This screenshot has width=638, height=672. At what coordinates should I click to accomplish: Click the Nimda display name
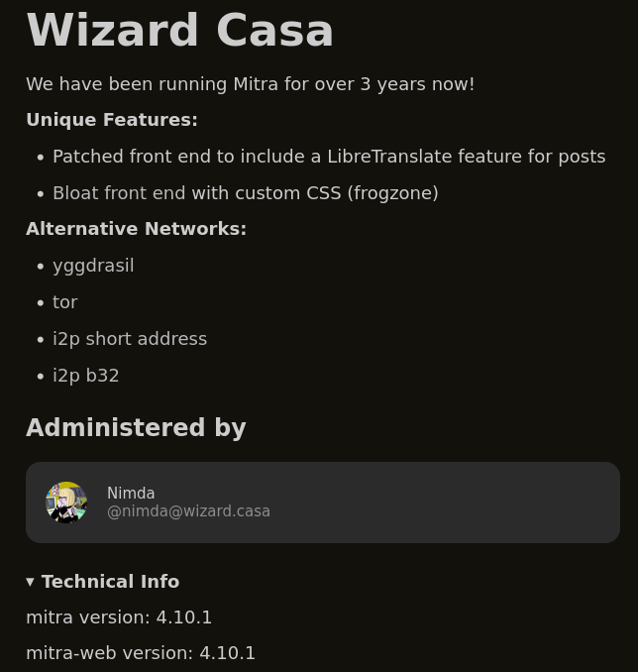(131, 494)
